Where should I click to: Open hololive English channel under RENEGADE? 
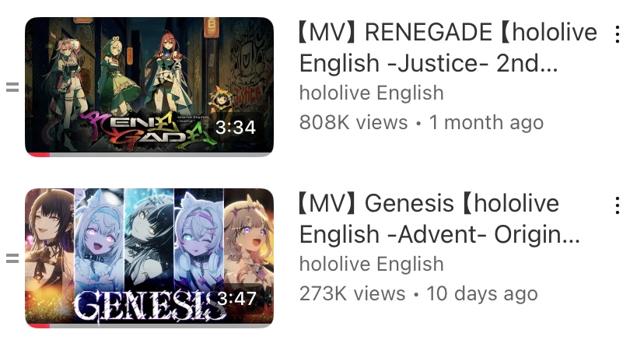pos(371,93)
